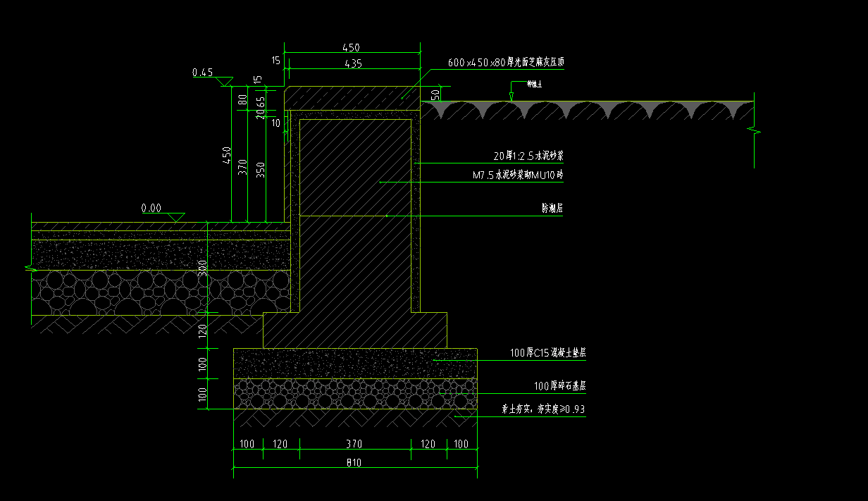The width and height of the screenshot is (868, 501).
Task: Select the 20厚1:2.5水泥砂浆 annotation
Action: 528,156
